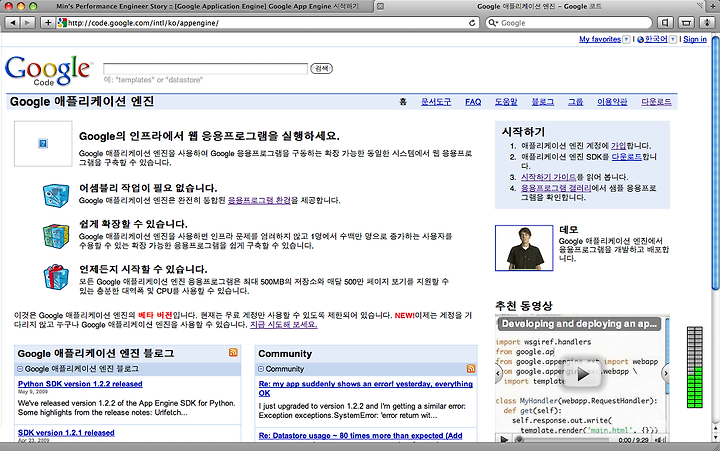
Task: Open 이용약관 menu link
Action: point(612,102)
